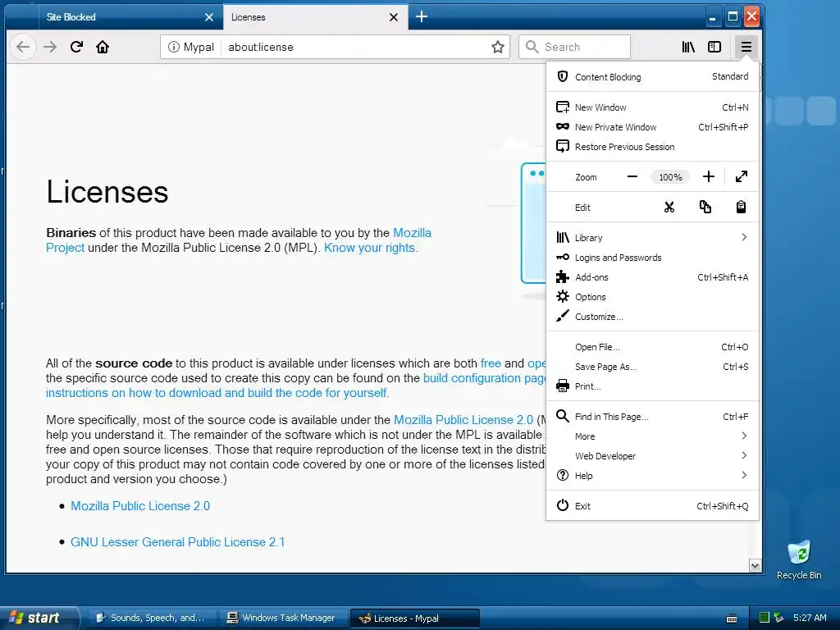
Task: Reset zoom via 100% indicator
Action: coord(670,177)
